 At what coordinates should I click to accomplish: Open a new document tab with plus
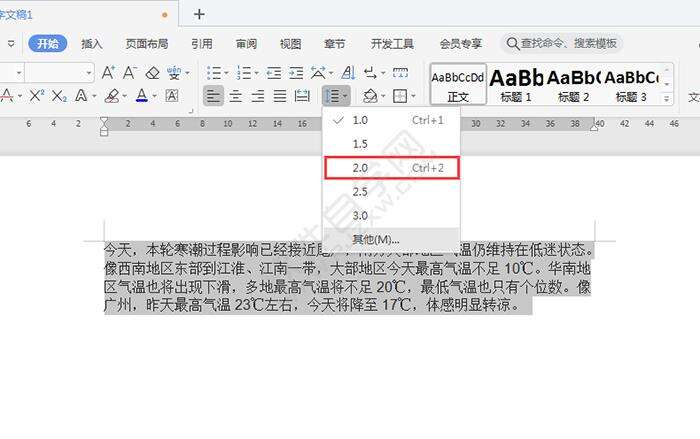[x=199, y=14]
